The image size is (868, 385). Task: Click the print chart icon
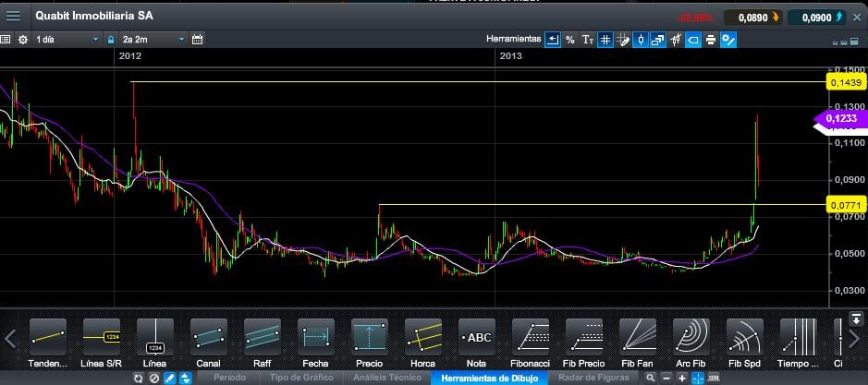[x=710, y=40]
